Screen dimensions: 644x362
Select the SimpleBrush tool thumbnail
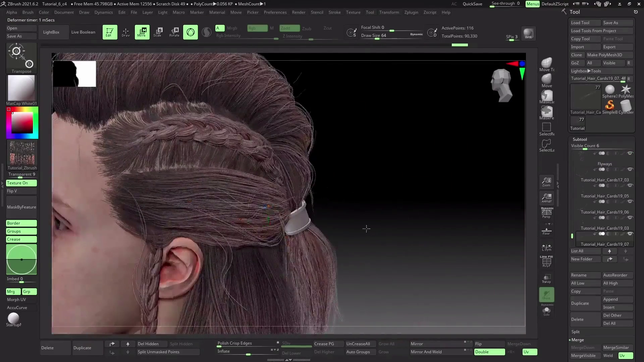pyautogui.click(x=610, y=107)
